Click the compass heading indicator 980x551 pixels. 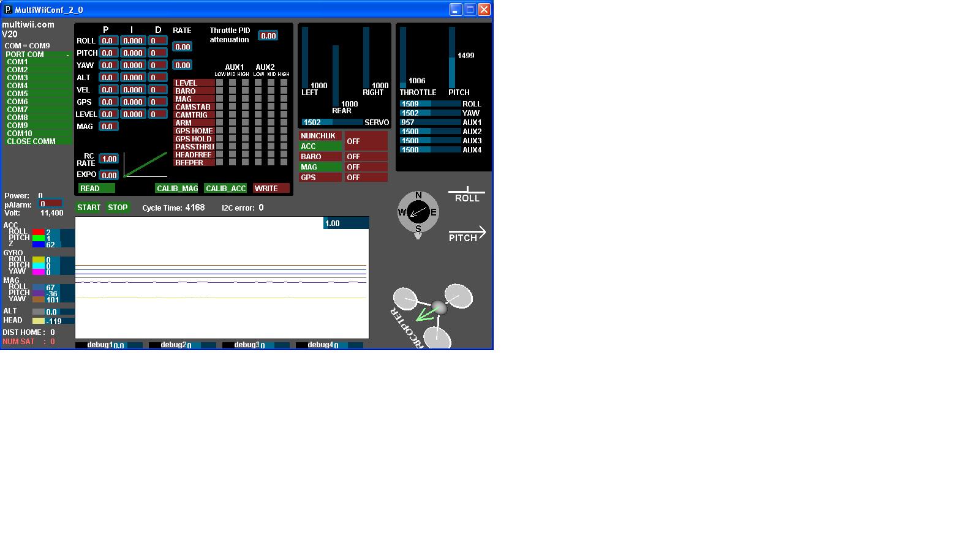point(418,213)
